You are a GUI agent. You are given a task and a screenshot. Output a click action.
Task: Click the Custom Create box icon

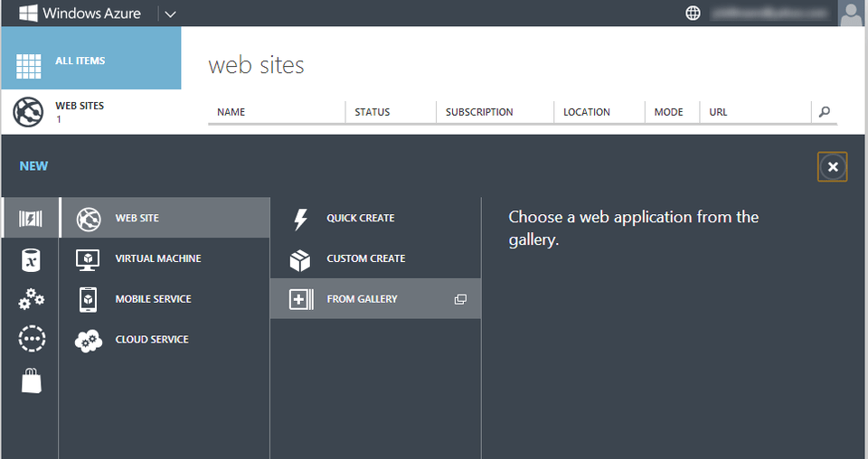[x=300, y=260]
